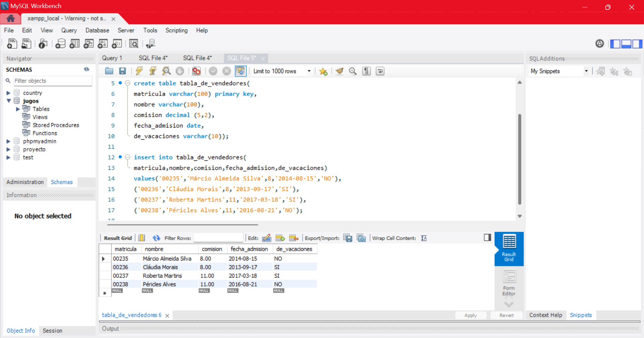Create a new SQL tab icon

tap(12, 44)
